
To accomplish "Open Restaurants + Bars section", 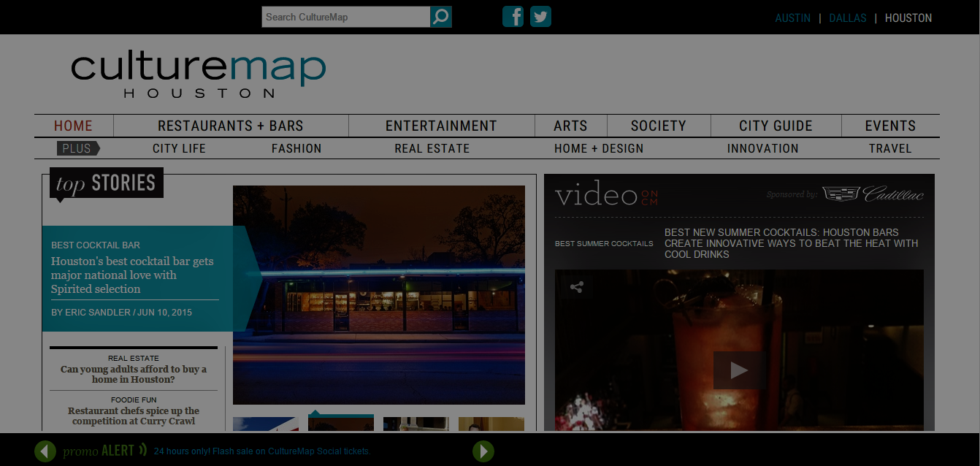I will click(231, 126).
